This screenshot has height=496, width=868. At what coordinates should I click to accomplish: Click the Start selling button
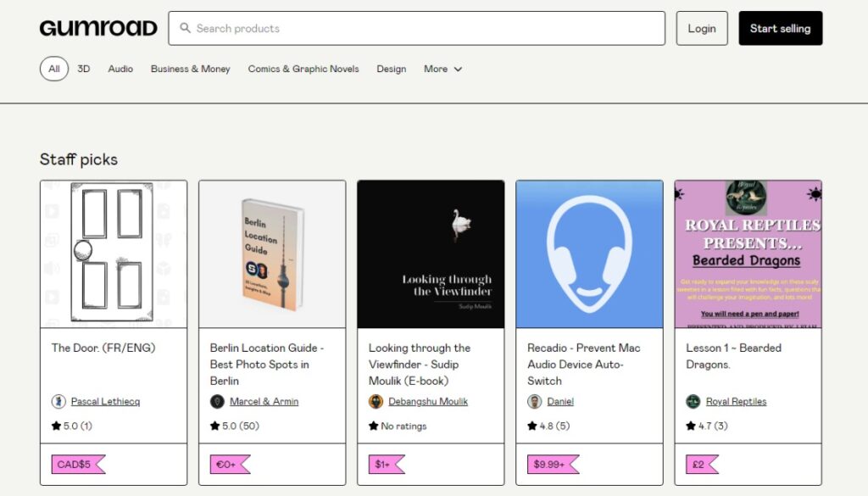[781, 28]
